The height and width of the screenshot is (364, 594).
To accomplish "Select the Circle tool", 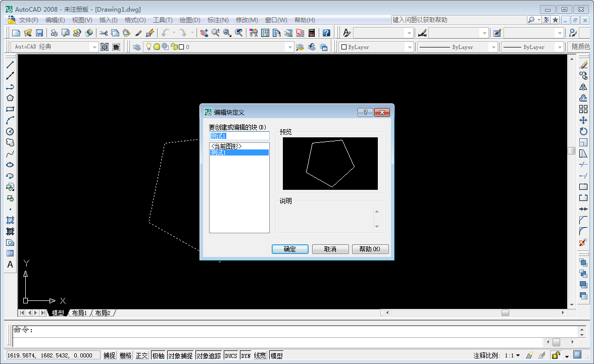I will coord(10,131).
